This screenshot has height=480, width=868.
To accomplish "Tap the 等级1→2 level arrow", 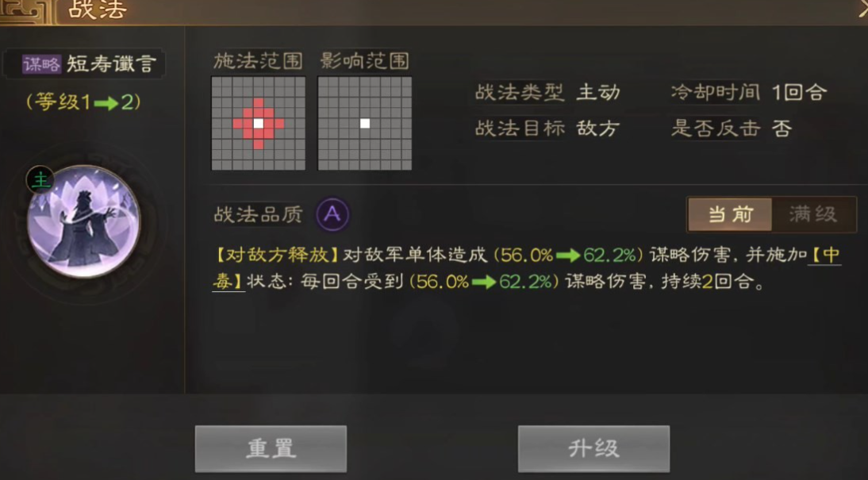I will [x=106, y=103].
